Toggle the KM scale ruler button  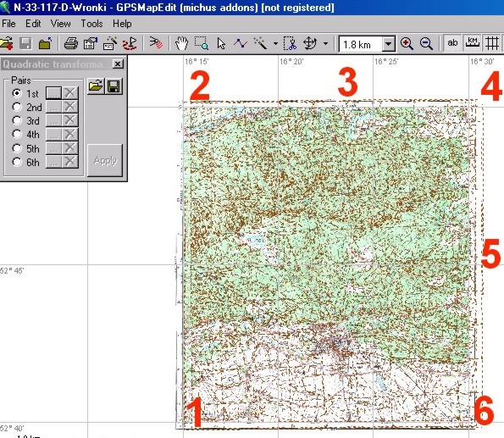[472, 43]
